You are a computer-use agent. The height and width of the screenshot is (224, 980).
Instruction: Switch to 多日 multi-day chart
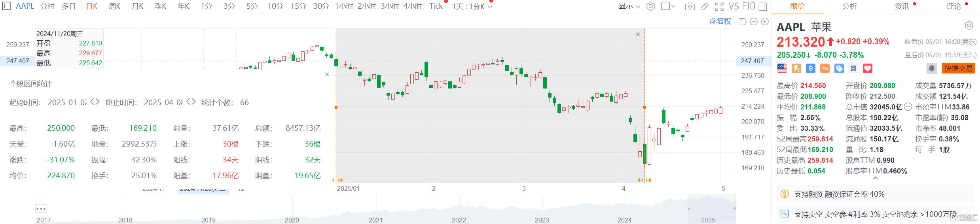tap(69, 6)
